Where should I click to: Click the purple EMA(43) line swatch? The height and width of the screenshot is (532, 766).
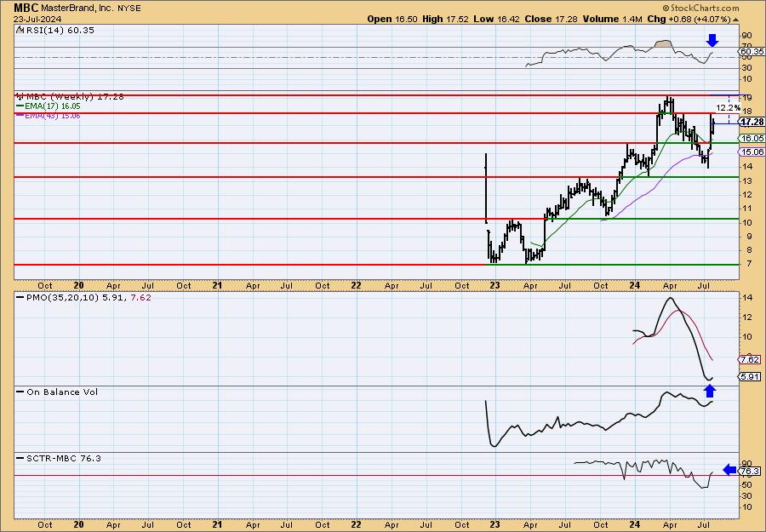20,115
